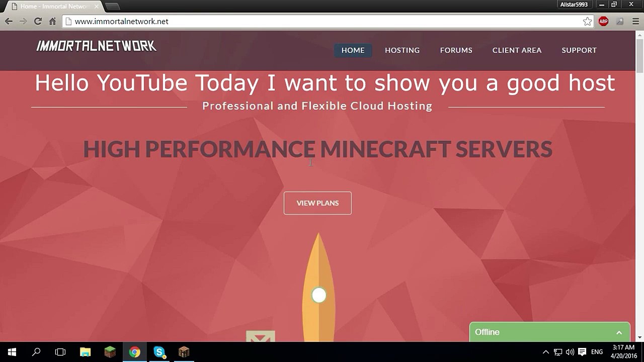Open Windows Start menu
Viewport: 644px width, 362px height.
point(12,352)
